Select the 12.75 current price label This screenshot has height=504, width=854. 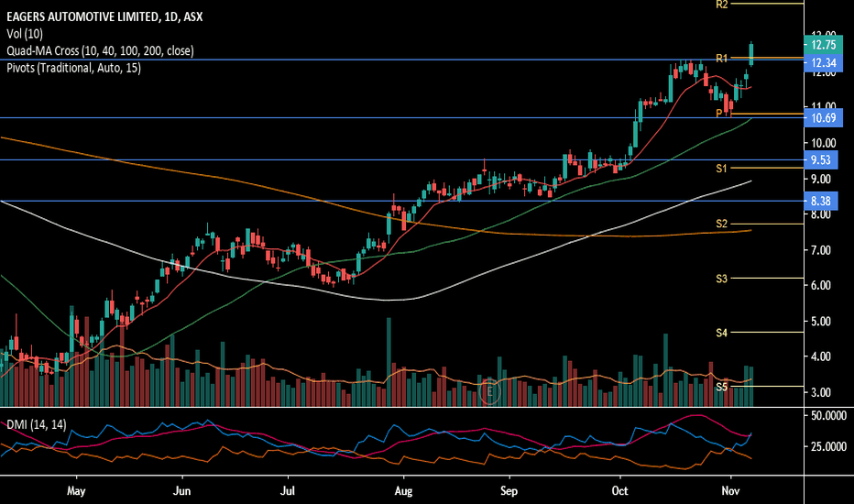point(823,45)
